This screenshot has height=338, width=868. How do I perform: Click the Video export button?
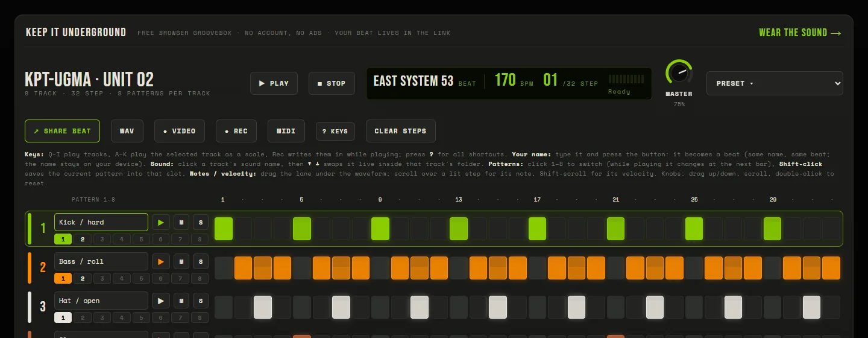click(x=180, y=131)
